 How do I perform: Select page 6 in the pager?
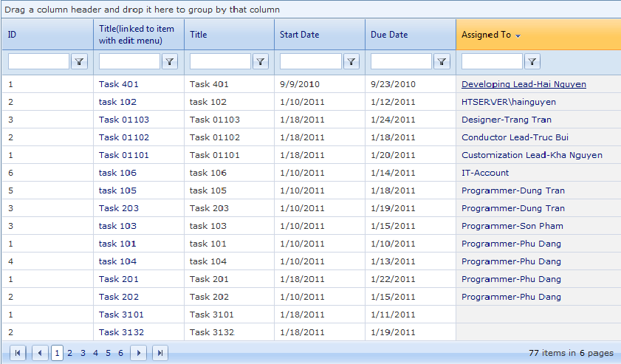(120, 353)
